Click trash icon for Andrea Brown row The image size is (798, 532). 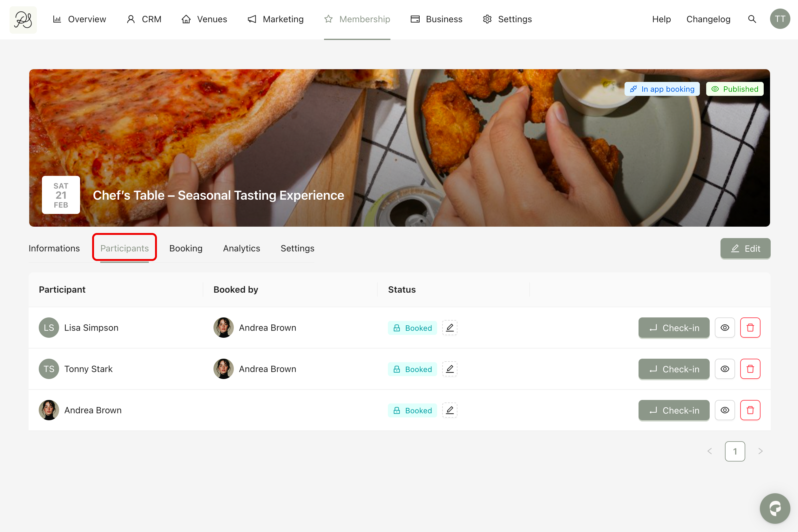(x=750, y=410)
